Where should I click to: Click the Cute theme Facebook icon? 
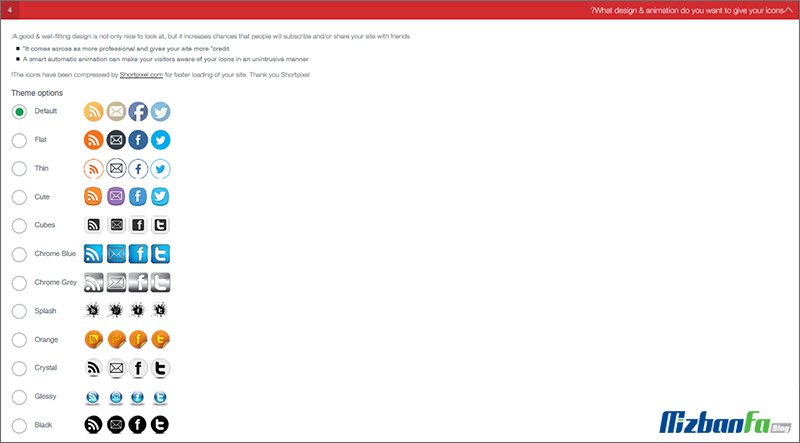(138, 196)
